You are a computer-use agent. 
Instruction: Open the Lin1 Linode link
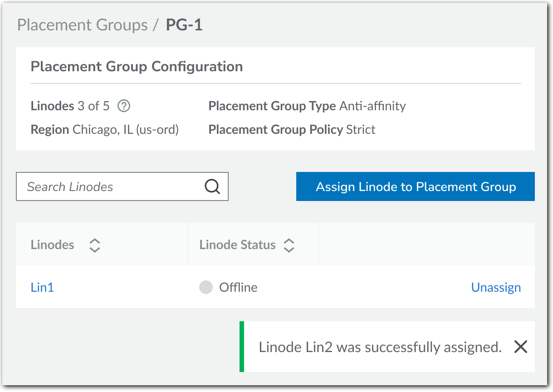(42, 287)
